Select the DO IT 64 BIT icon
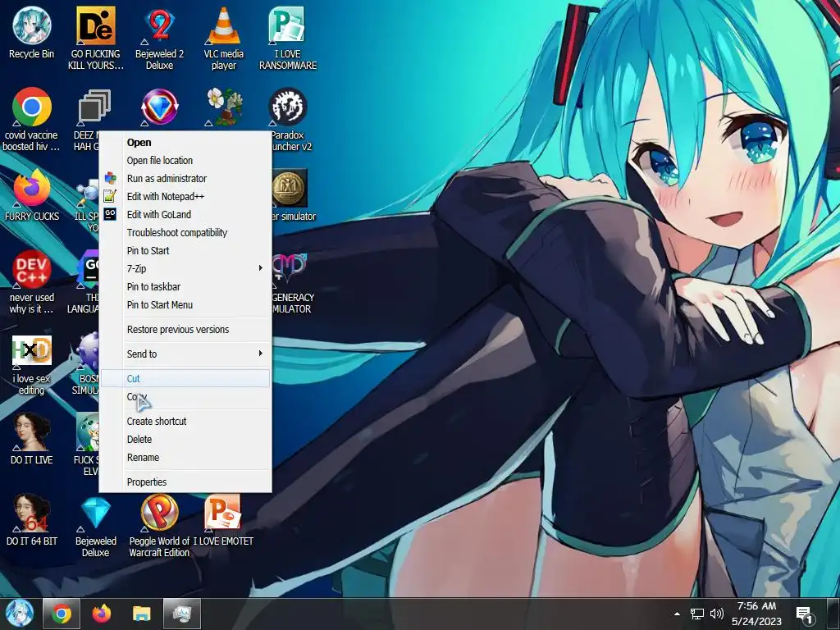This screenshot has height=630, width=840. click(x=32, y=519)
